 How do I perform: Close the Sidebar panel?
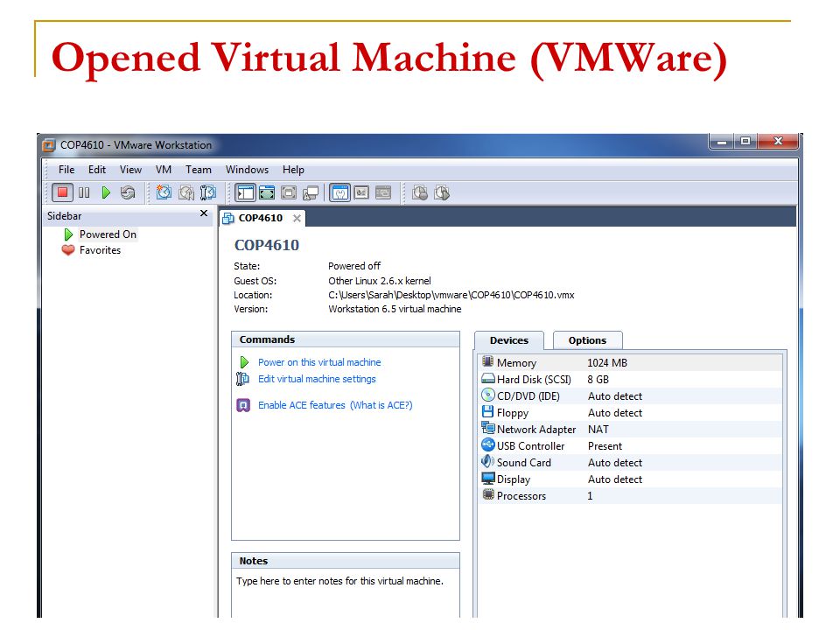pos(204,213)
